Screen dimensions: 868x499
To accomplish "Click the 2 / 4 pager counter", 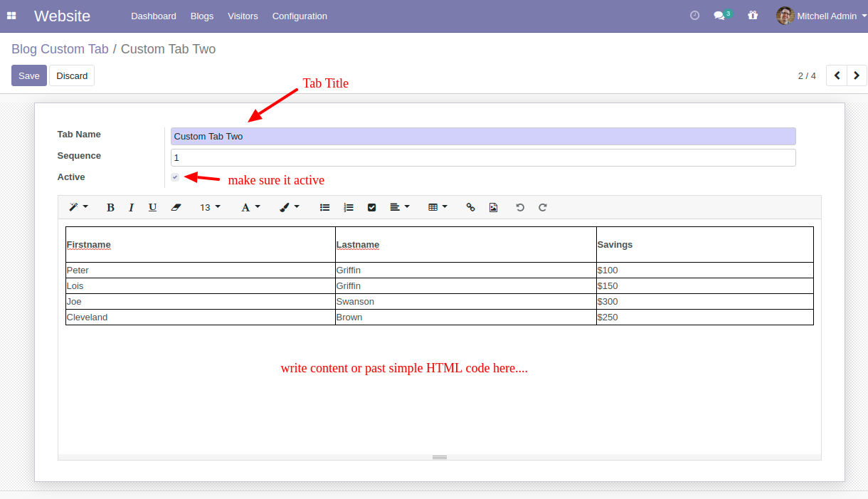I will [807, 75].
